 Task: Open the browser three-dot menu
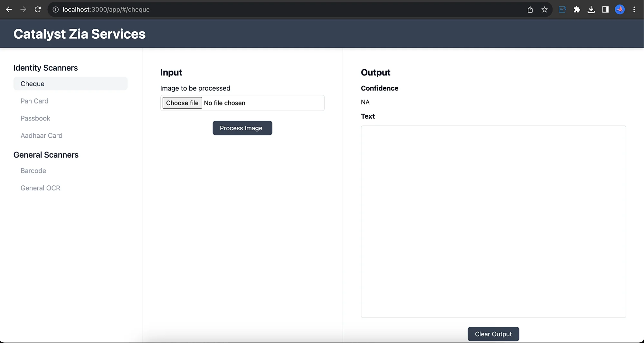(x=634, y=10)
